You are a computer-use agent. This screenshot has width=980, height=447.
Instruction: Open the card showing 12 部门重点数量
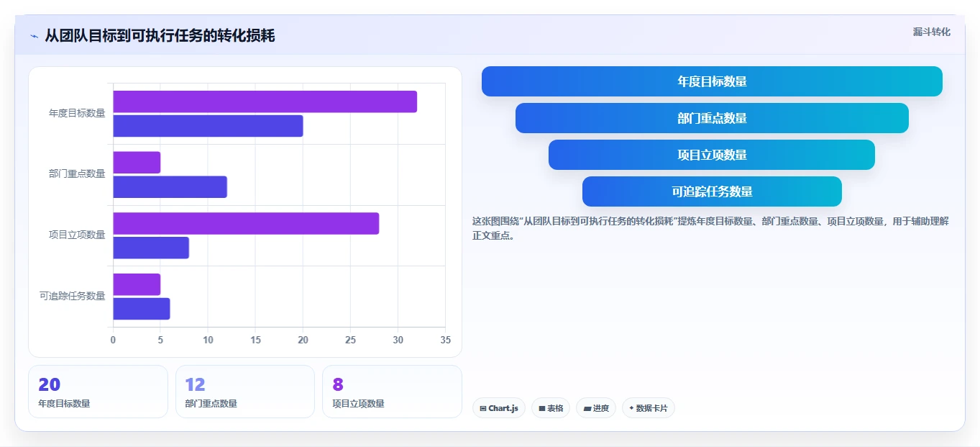[245, 392]
